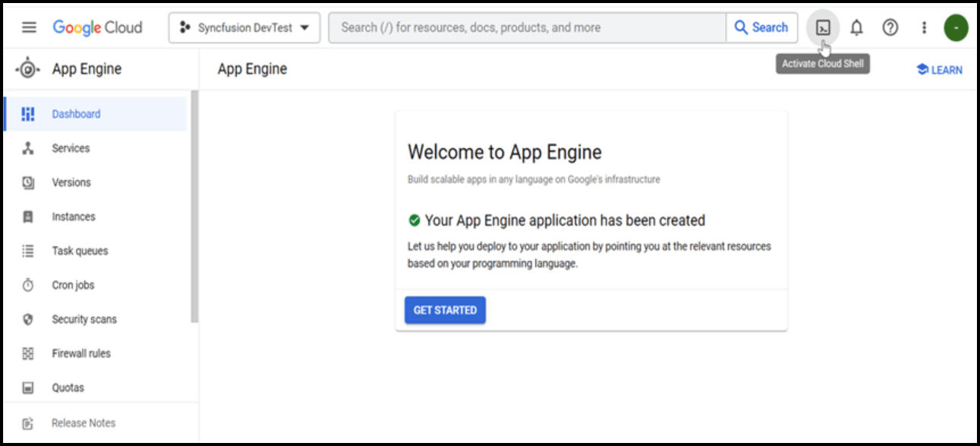
Task: Click the Quotas sidebar icon
Action: 28,387
